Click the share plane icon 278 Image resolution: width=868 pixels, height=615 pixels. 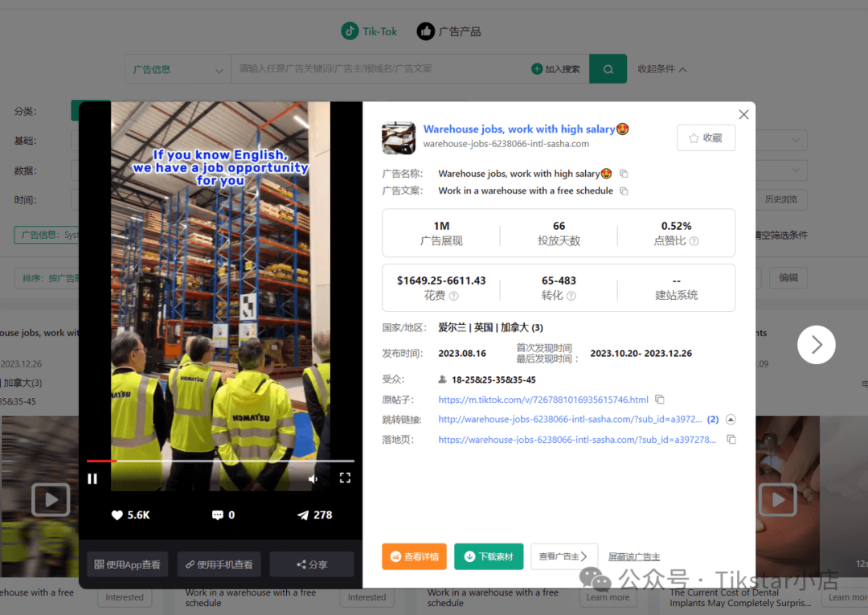click(303, 515)
